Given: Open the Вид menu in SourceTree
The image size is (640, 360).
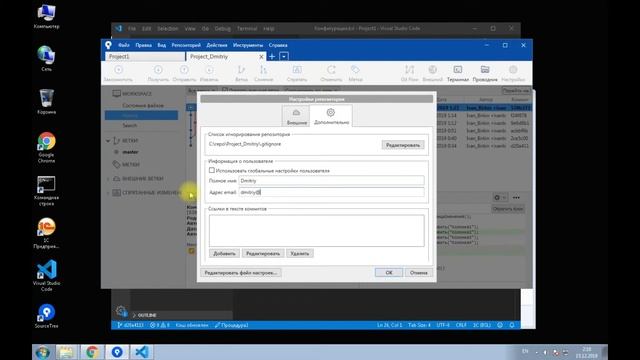Looking at the screenshot, I should pos(162,45).
